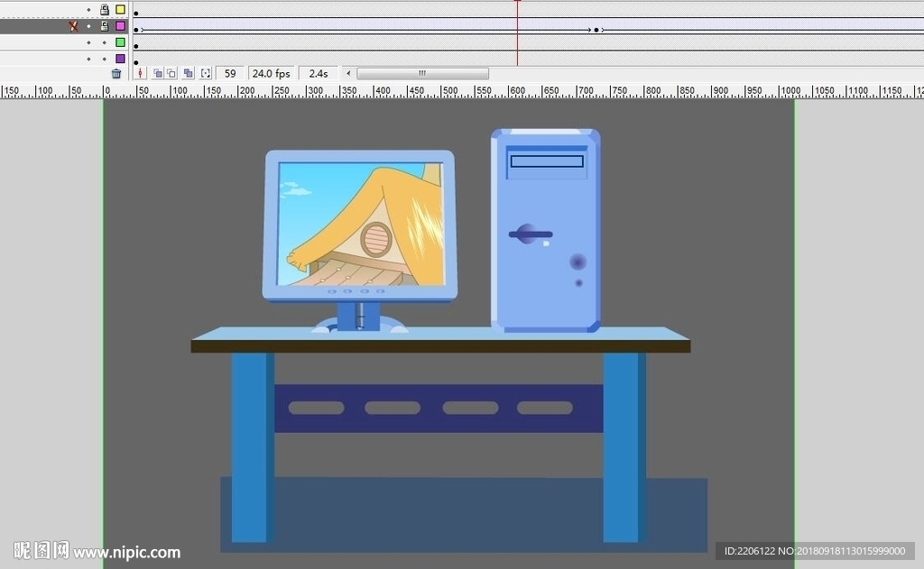924x569 pixels.
Task: Select first keyframe of the purple-swatch layer
Action: pos(136,62)
